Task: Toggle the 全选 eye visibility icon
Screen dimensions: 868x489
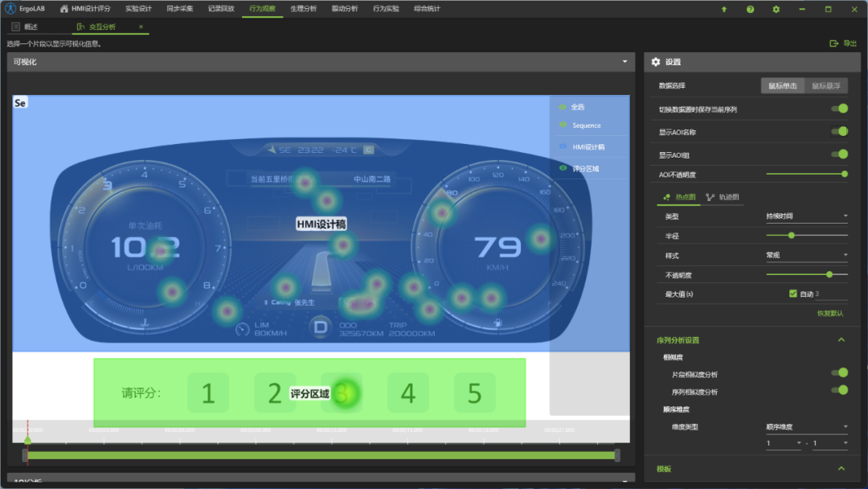Action: (x=563, y=107)
